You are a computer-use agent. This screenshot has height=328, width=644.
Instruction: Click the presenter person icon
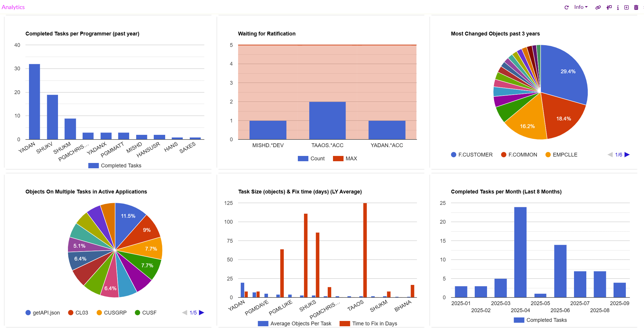609,7
